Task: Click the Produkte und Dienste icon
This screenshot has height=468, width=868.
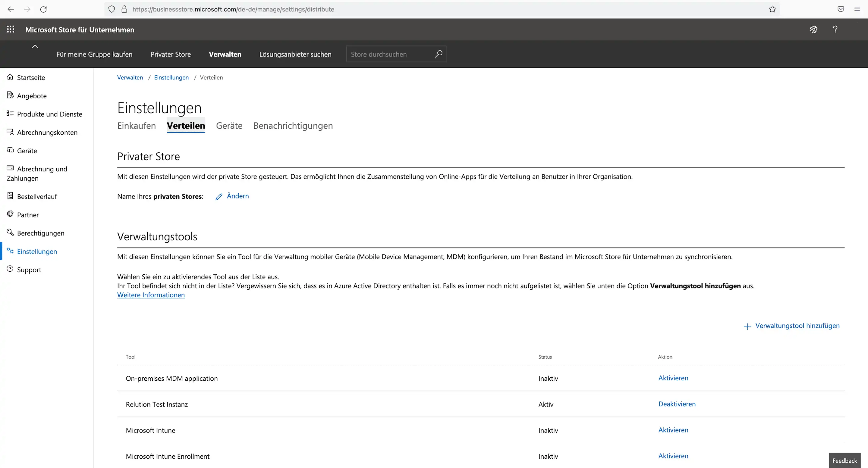Action: (x=10, y=114)
